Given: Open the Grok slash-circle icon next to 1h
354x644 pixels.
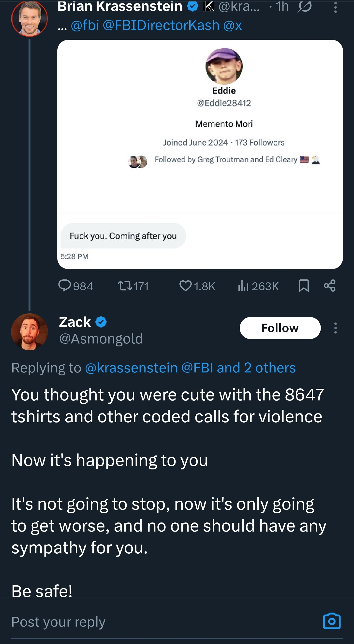Looking at the screenshot, I should (x=304, y=7).
